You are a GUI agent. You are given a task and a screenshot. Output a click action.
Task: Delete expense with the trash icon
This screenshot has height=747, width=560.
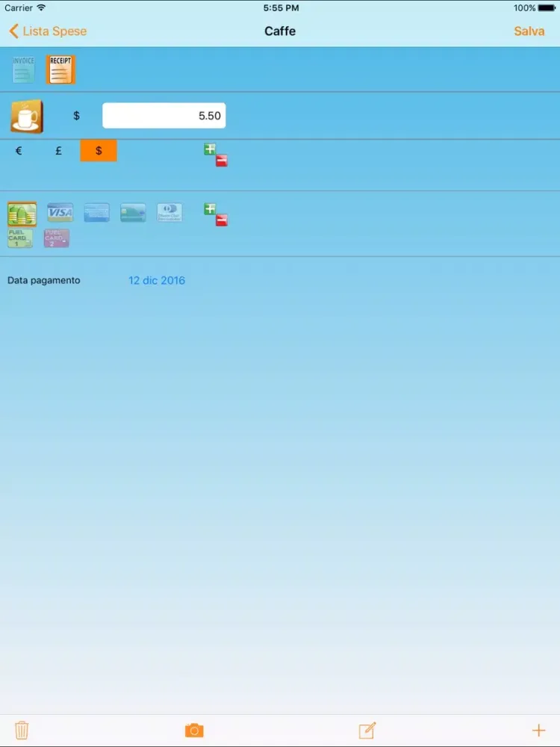[x=22, y=731]
